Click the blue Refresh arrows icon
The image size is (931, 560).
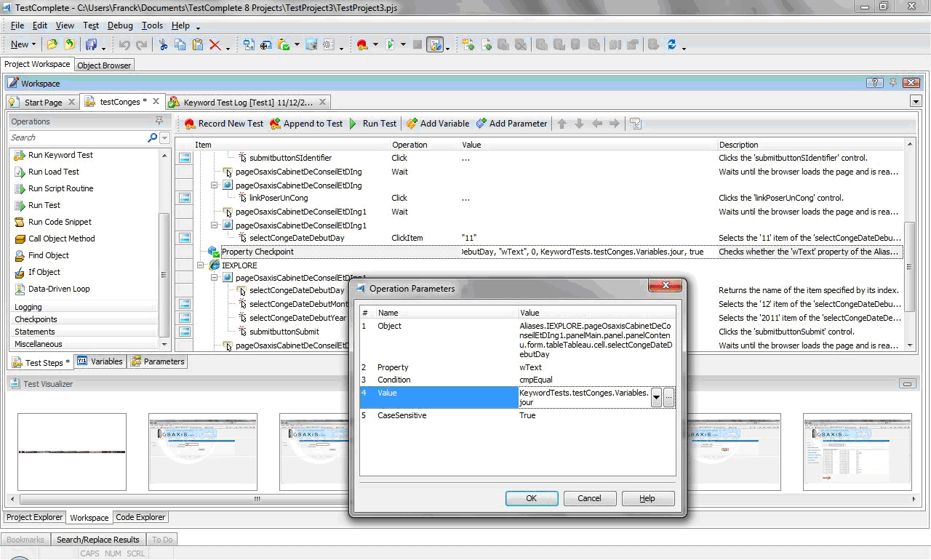pyautogui.click(x=672, y=44)
